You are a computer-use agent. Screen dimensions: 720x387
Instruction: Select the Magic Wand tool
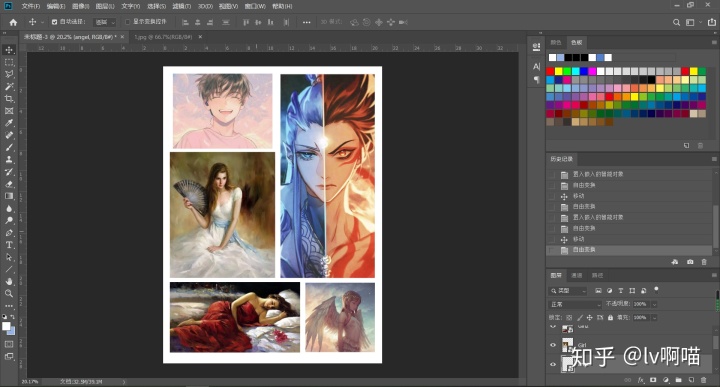[x=9, y=86]
